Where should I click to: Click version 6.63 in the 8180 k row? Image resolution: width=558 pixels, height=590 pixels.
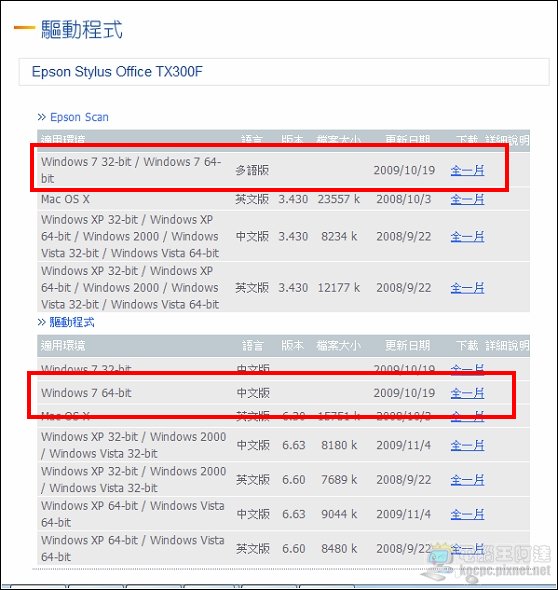click(293, 446)
